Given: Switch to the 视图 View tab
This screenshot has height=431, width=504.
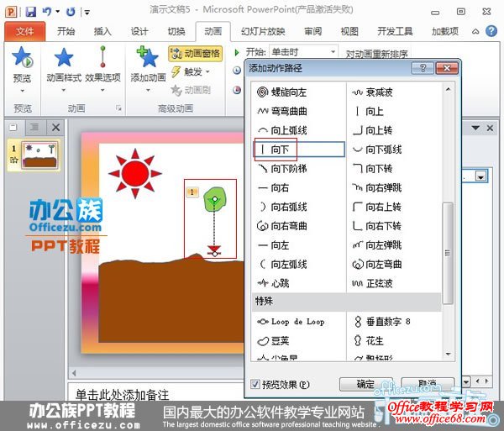Looking at the screenshot, I should coord(349,31).
